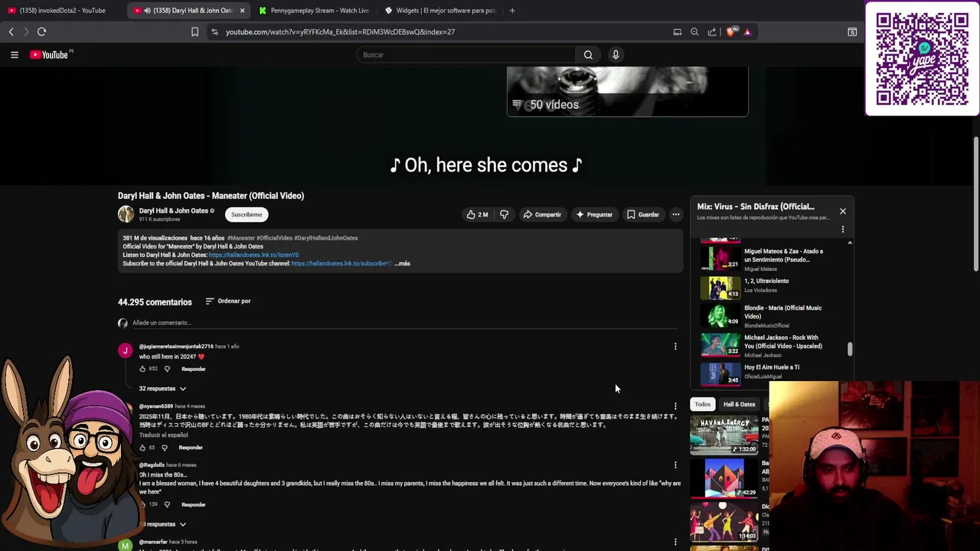Dislike the 'Oh I miss the 80s' comment
Image resolution: width=980 pixels, height=551 pixels.
(x=167, y=504)
